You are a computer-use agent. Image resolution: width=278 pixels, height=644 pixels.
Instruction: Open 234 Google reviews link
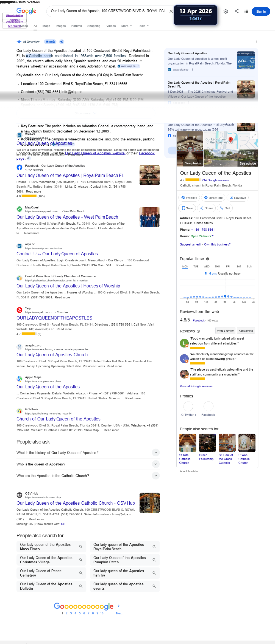click(x=215, y=180)
